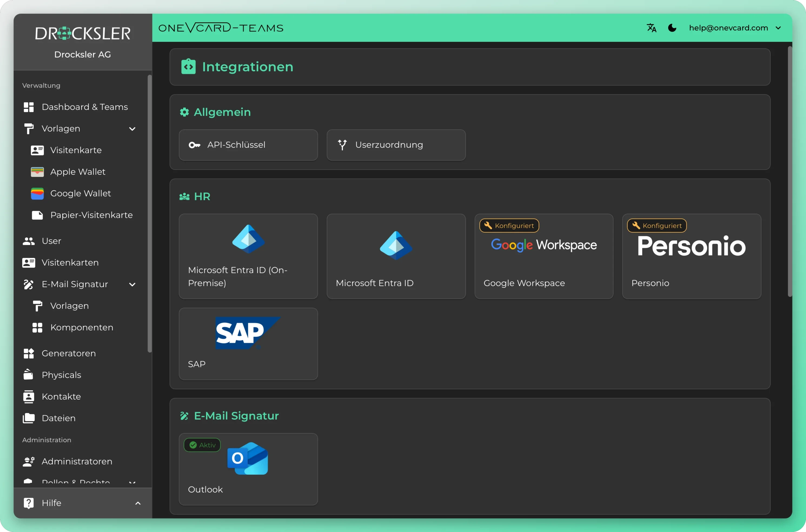Click the Komponenten grid icon
This screenshot has height=532, width=806.
[37, 328]
